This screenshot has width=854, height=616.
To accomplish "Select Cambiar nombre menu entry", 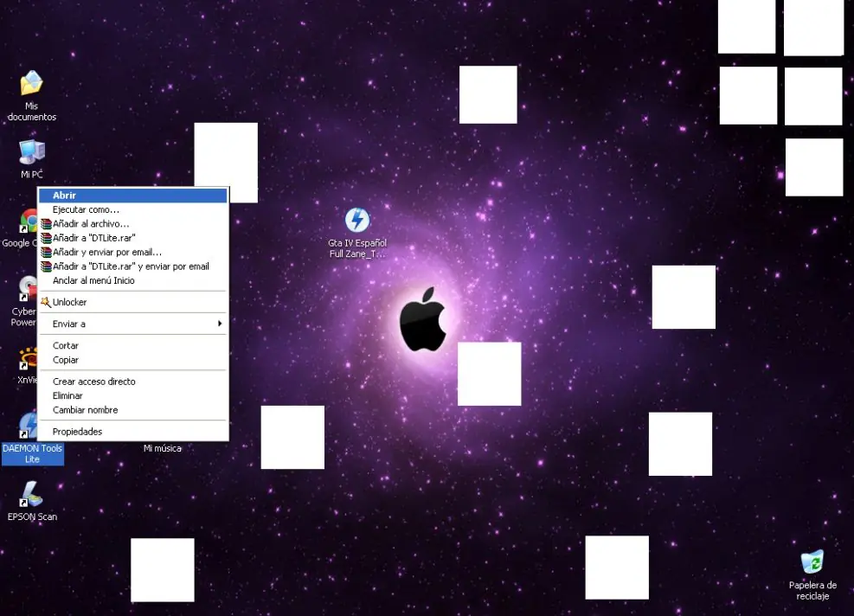I will 133,410.
